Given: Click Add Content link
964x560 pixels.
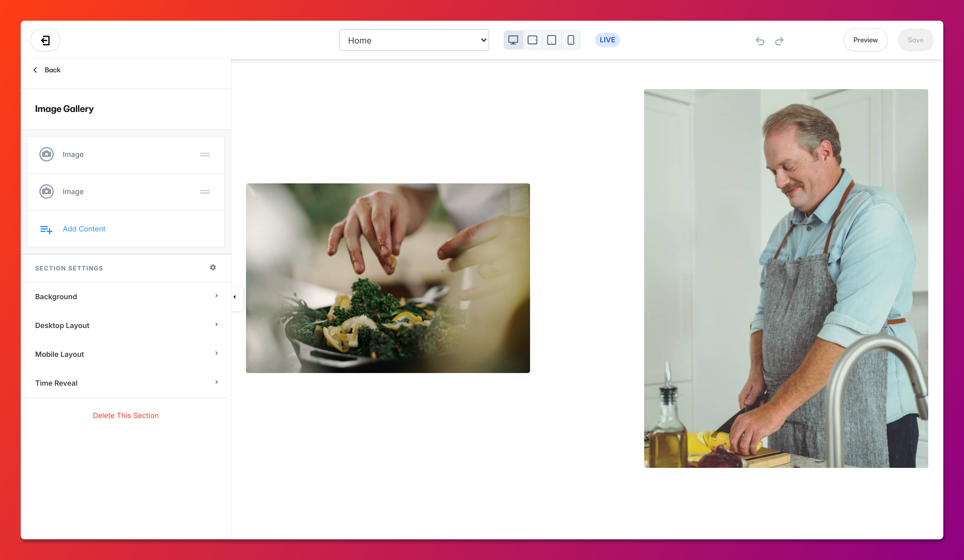Looking at the screenshot, I should (x=84, y=229).
